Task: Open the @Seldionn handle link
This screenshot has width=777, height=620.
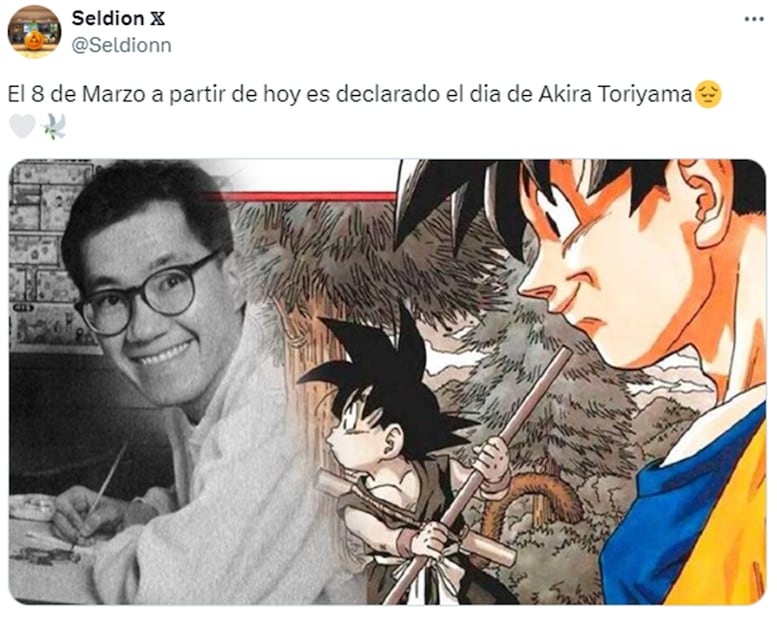Action: click(x=121, y=45)
